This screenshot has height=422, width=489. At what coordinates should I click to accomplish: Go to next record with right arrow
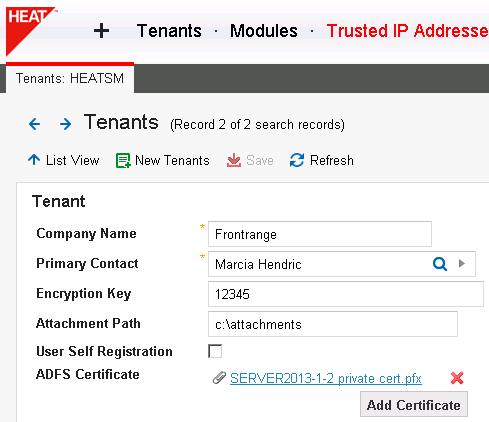click(x=65, y=124)
